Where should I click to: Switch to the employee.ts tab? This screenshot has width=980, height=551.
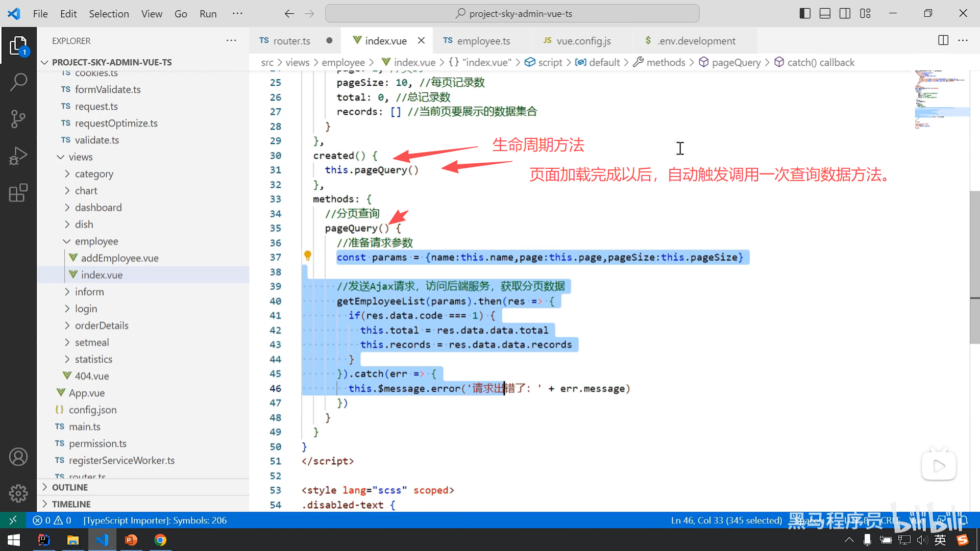coord(483,41)
